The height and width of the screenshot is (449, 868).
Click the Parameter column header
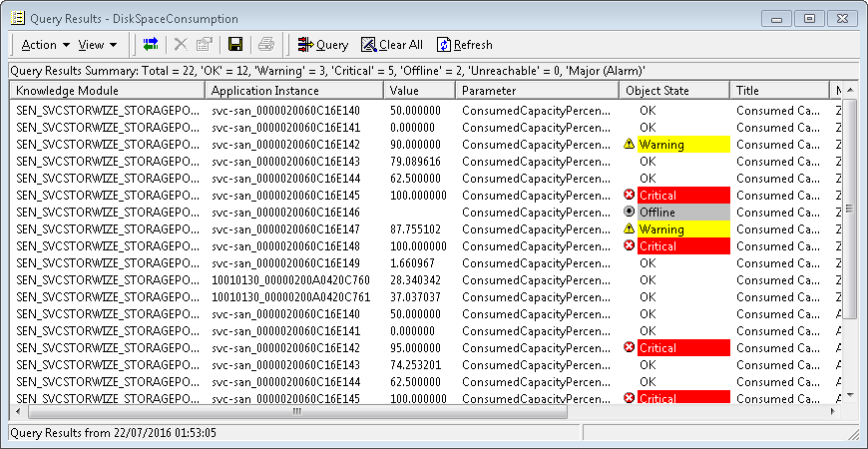pyautogui.click(x=537, y=91)
